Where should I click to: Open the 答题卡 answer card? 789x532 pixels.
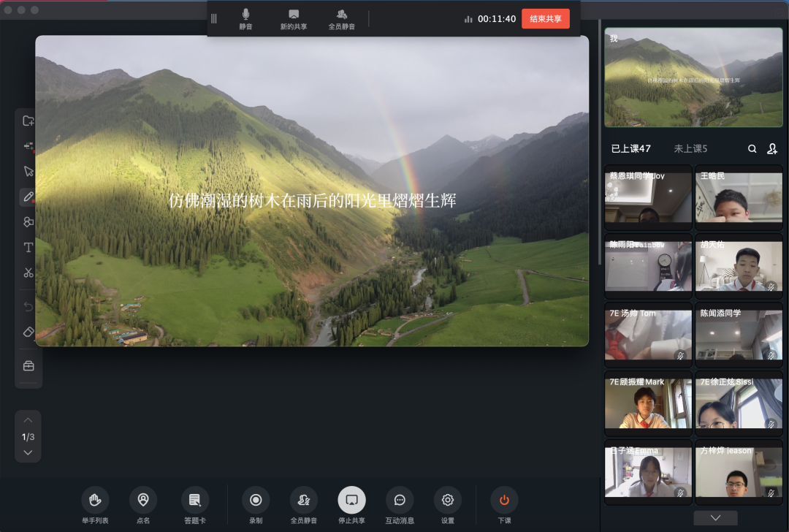[194, 501]
